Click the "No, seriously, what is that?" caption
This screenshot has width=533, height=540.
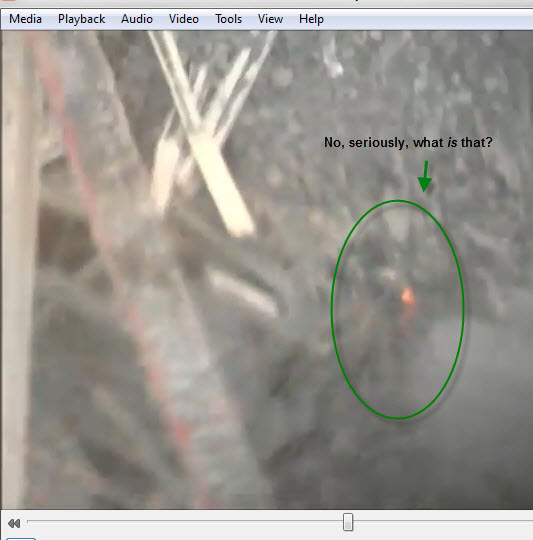(408, 142)
